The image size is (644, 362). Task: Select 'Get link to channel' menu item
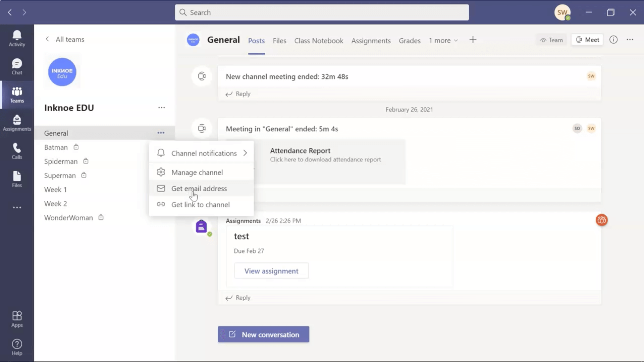200,204
